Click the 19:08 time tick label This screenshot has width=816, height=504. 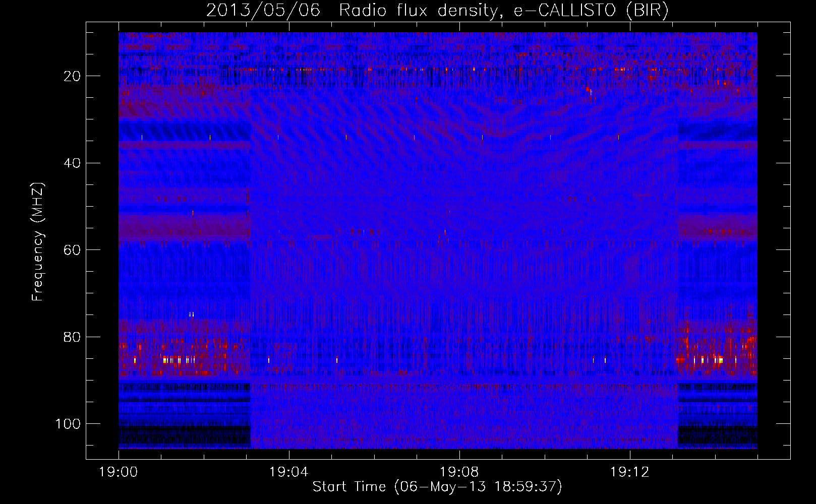click(459, 472)
